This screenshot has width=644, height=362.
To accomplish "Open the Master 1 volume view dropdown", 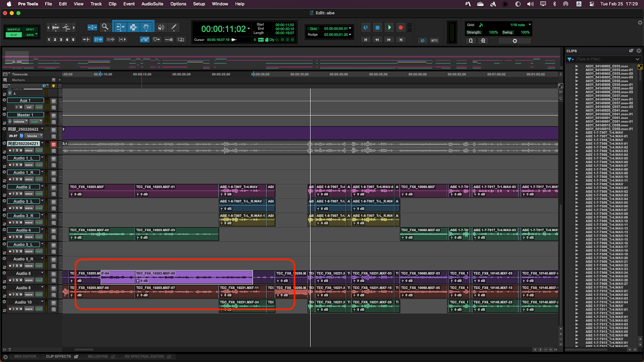I will [21, 121].
